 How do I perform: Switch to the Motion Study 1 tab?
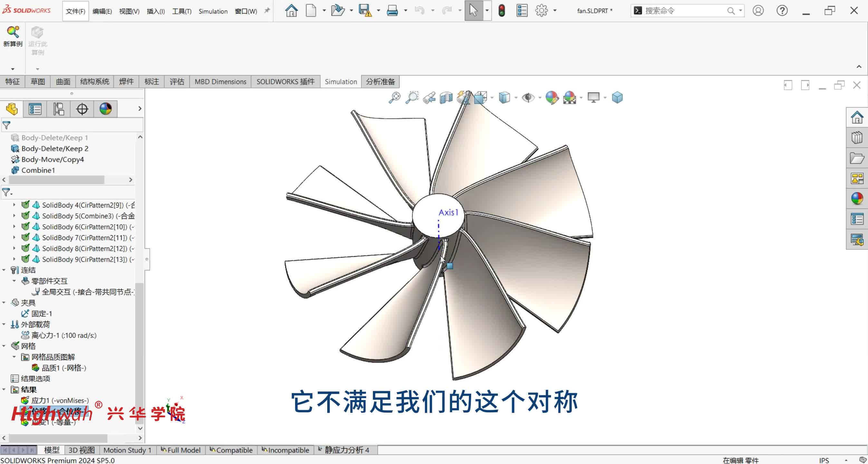(x=127, y=450)
